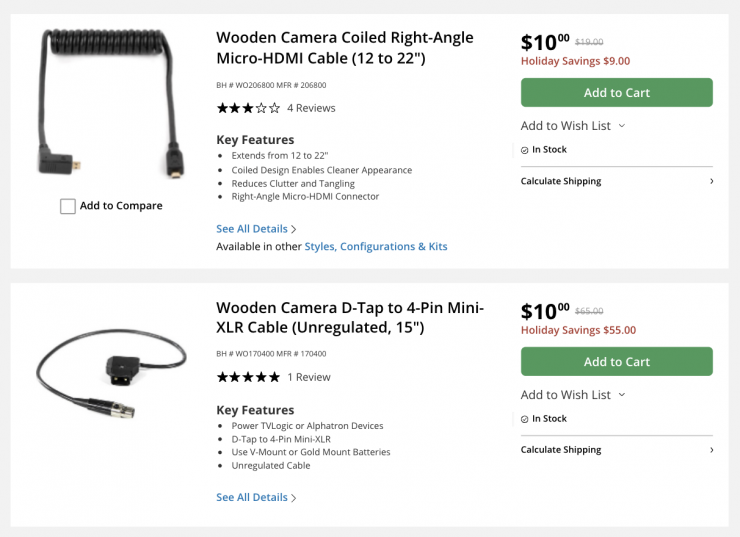Expand Add to Wish List for D-Tap cable
This screenshot has width=740, height=537.
tap(573, 395)
